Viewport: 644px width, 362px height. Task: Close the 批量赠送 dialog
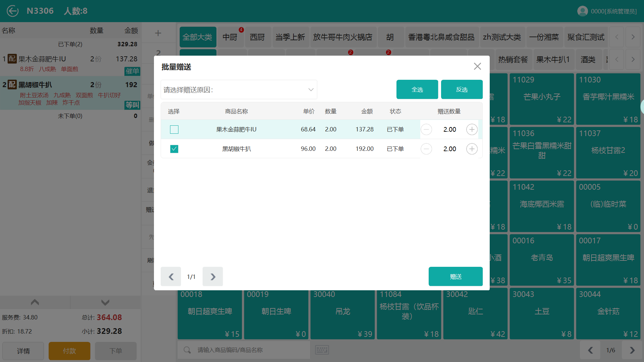477,66
